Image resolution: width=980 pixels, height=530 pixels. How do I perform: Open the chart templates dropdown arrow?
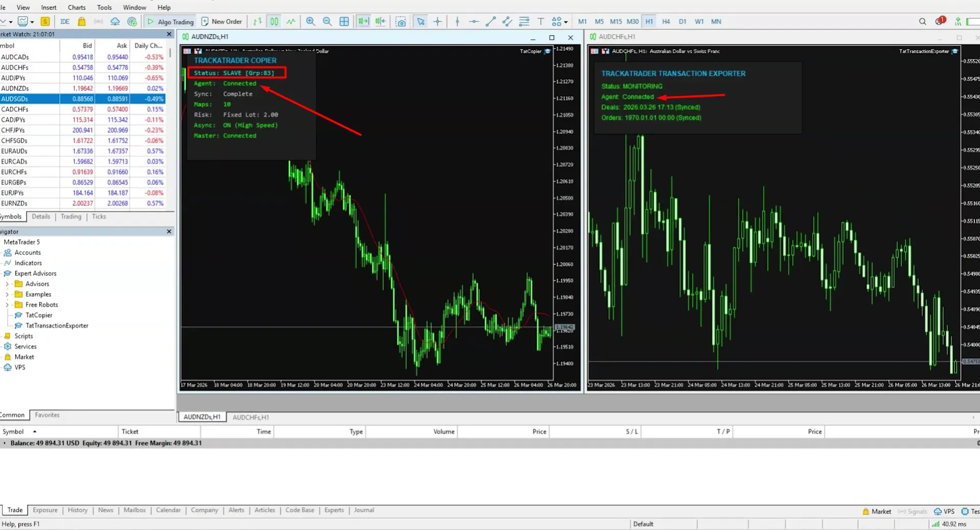(x=32, y=22)
